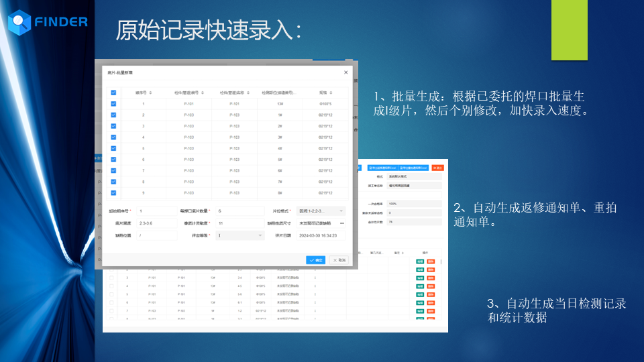
Task: Click sort arrows on 顺序号 column
Action: pos(151,93)
